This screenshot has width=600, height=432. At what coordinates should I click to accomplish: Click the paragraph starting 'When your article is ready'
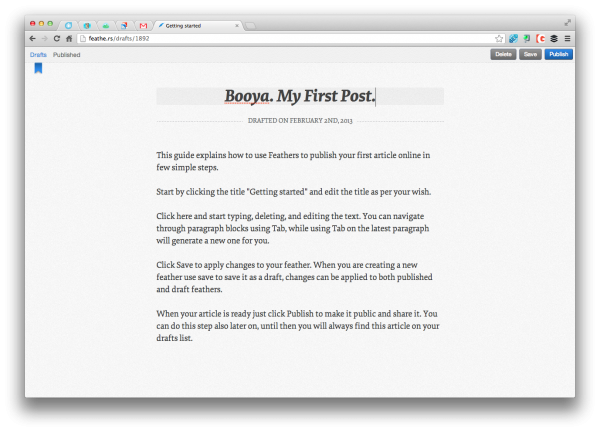pos(298,326)
